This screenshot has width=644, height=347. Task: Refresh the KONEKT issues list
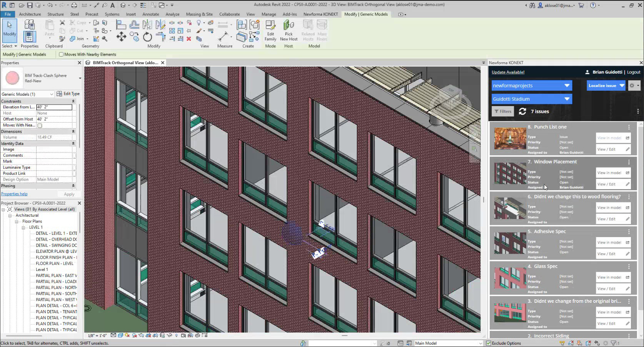522,111
